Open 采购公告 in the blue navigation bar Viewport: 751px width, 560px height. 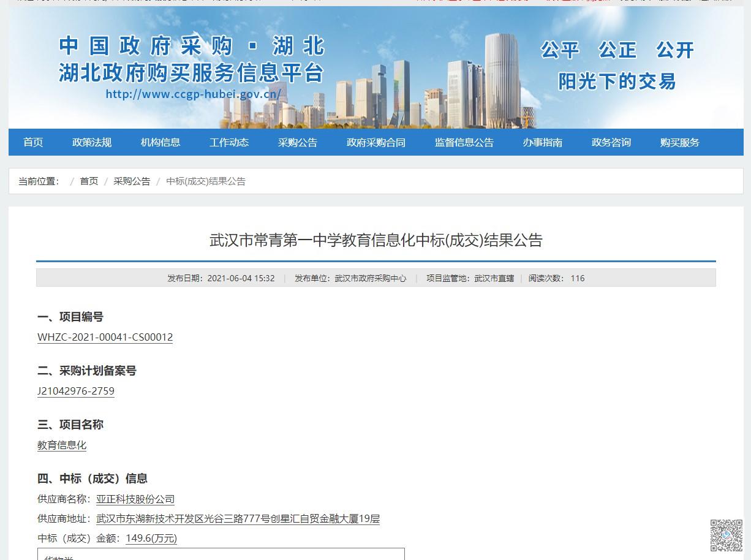[x=298, y=142]
